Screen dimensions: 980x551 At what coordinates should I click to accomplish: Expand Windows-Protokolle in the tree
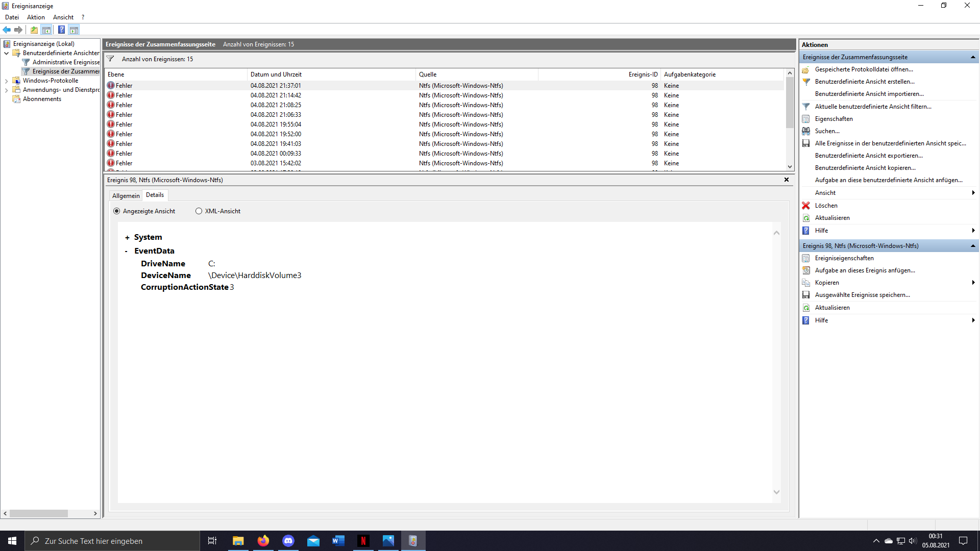point(6,80)
